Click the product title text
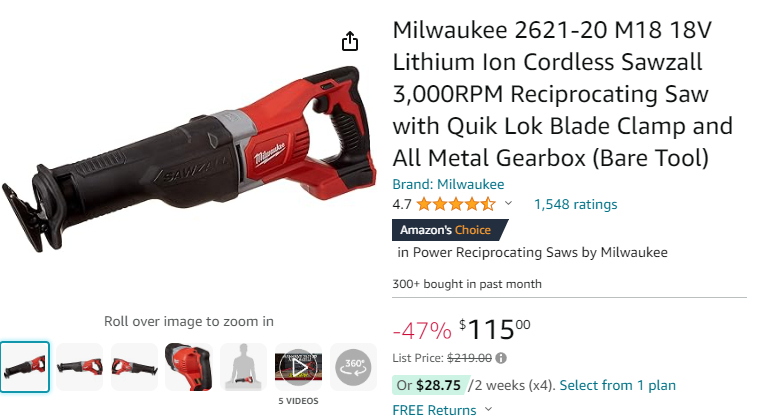 (x=563, y=94)
